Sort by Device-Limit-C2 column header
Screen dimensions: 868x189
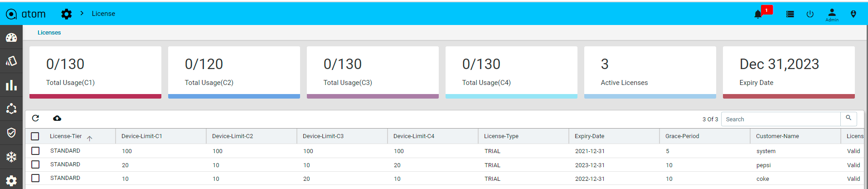(233, 136)
